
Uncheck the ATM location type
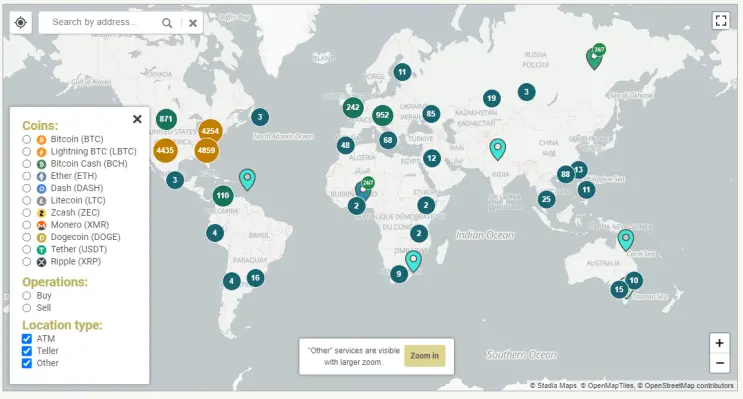click(27, 339)
